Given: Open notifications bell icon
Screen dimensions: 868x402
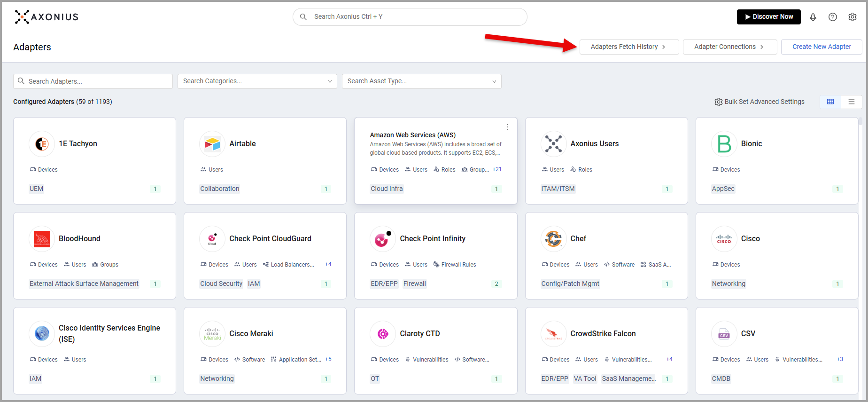Looking at the screenshot, I should tap(813, 17).
